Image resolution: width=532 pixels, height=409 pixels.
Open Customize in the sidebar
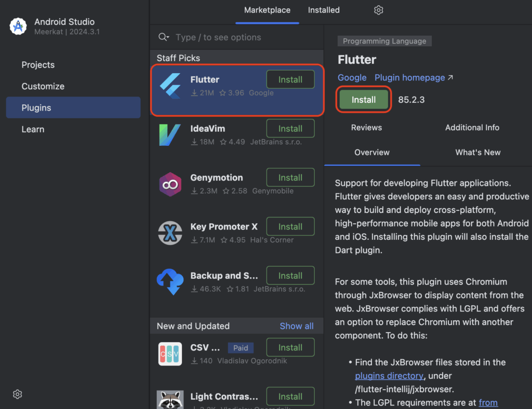pos(43,86)
